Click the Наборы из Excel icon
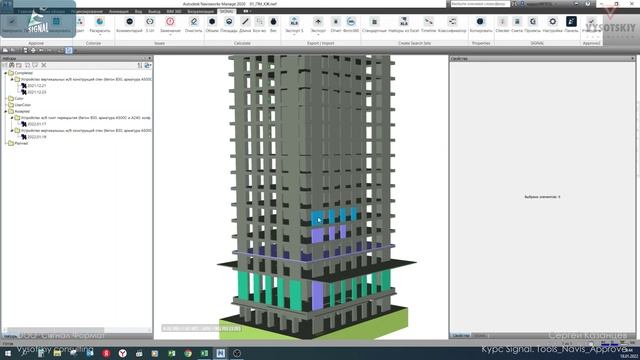Image resolution: width=640 pixels, height=360 pixels. (404, 22)
